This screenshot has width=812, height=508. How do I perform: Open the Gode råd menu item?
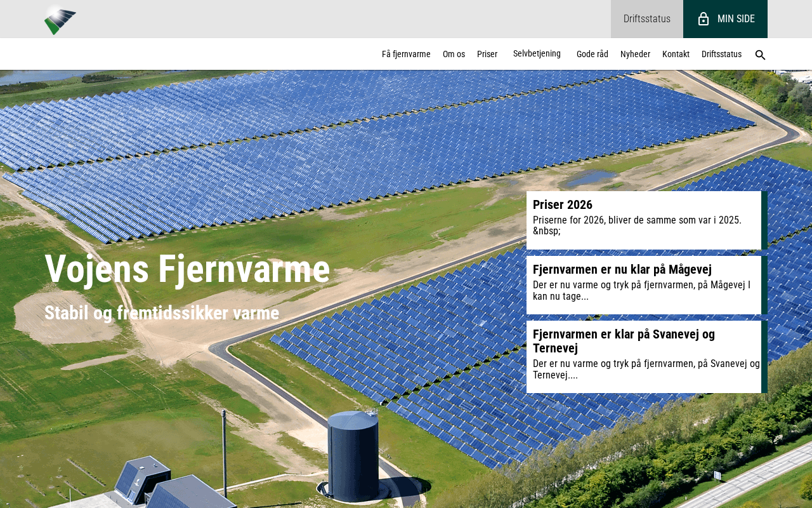pos(593,54)
